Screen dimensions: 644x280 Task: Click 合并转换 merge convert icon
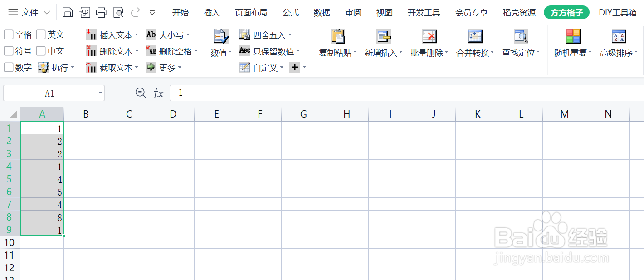tap(475, 36)
